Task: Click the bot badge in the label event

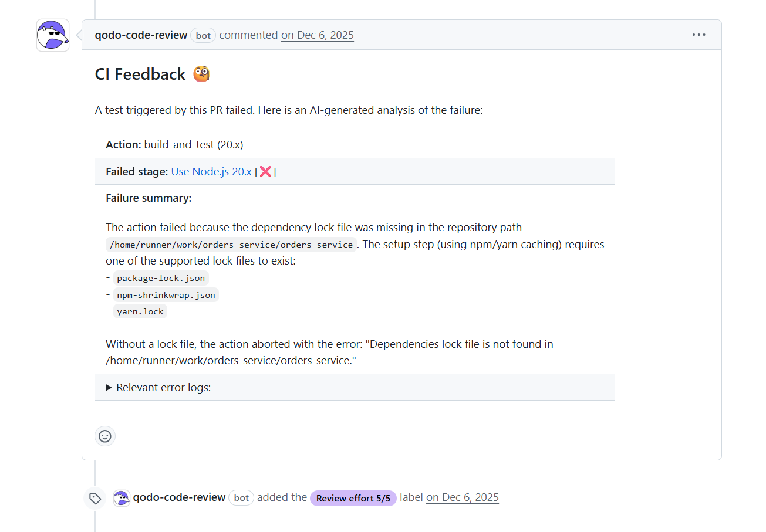Action: 241,497
